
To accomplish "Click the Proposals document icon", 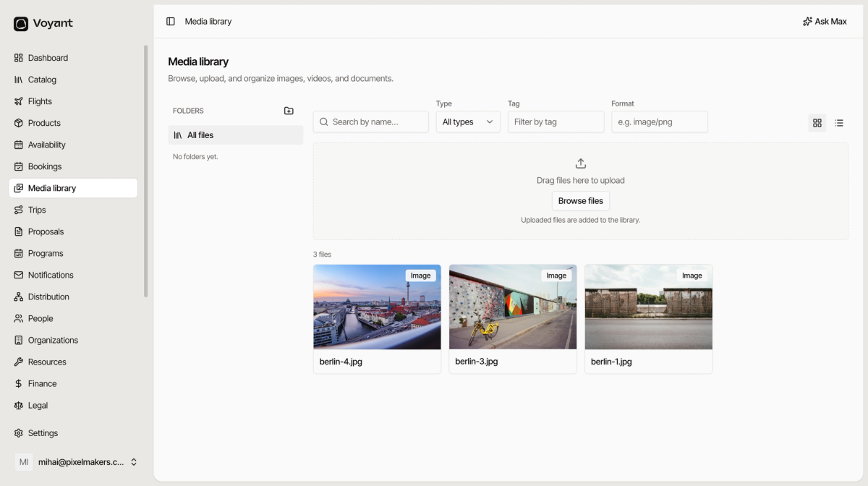I will pyautogui.click(x=19, y=231).
